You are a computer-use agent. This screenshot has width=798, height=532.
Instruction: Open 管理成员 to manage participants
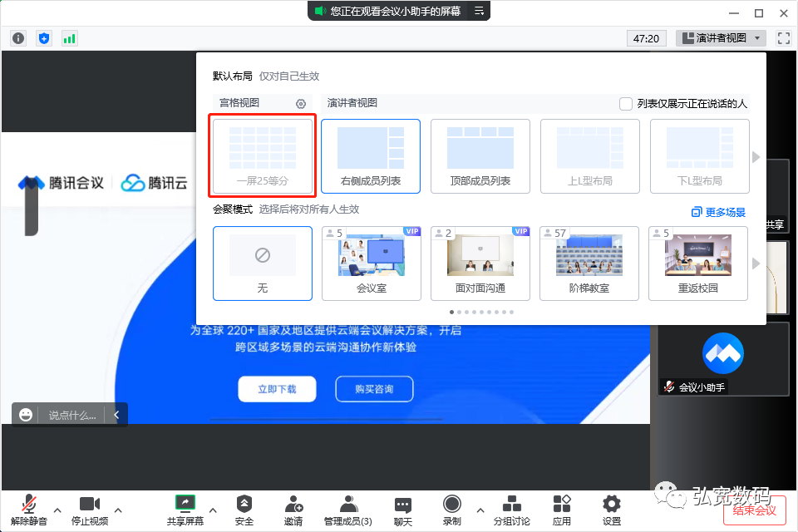[347, 508]
